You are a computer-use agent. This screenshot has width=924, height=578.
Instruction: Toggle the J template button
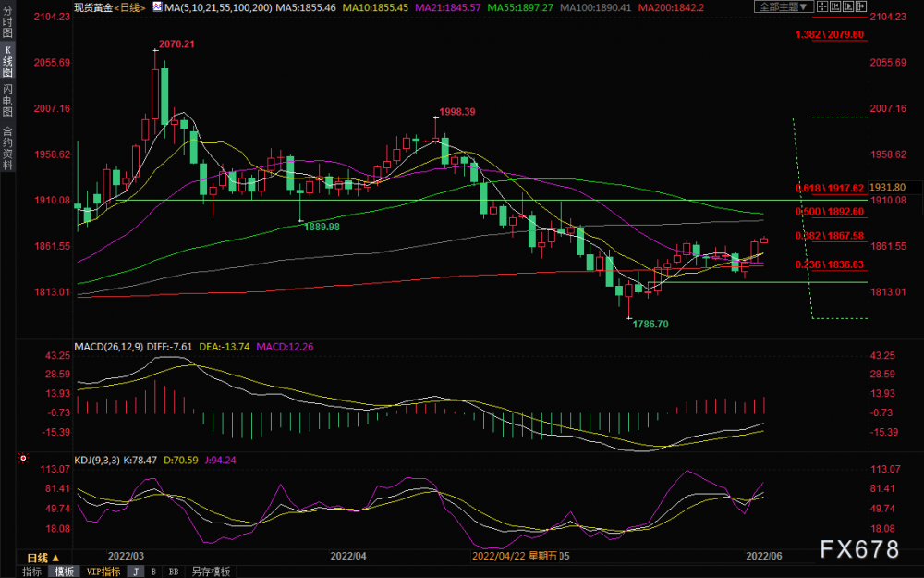[136, 572]
